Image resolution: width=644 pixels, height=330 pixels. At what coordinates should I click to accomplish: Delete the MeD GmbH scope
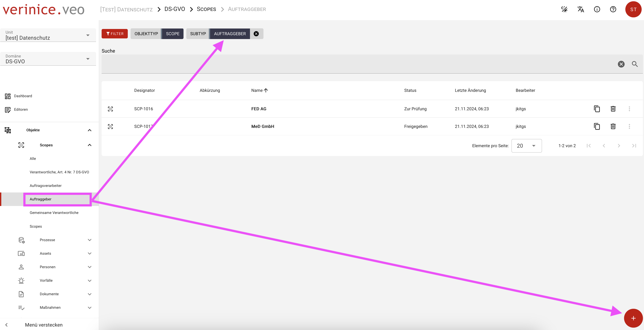(x=613, y=126)
